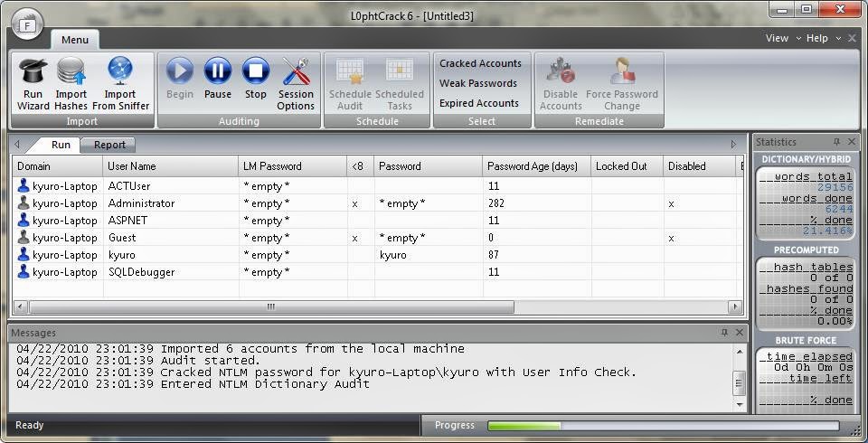This screenshot has height=443, width=868.
Task: Click the Administrator Disabled x mark
Action: point(671,203)
